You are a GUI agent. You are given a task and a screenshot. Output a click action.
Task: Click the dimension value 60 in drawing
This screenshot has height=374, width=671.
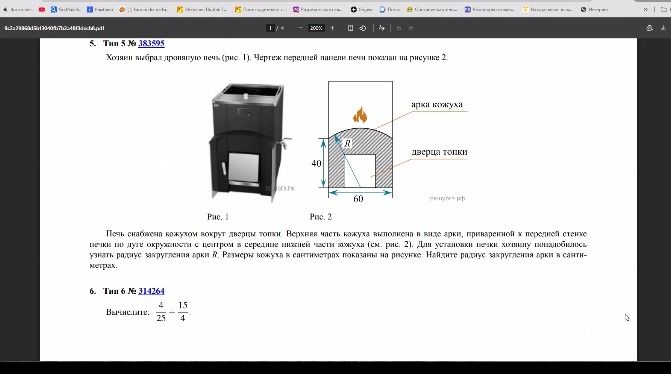[x=358, y=199]
